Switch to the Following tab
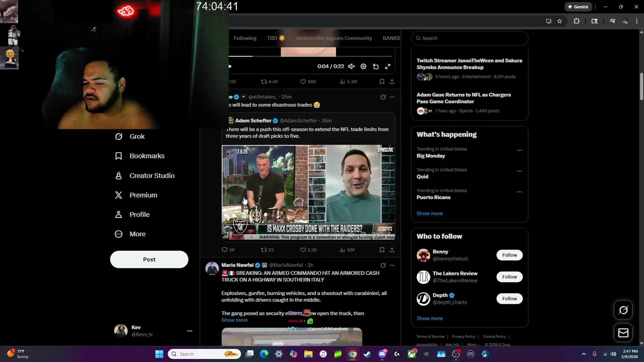This screenshot has width=644, height=362. pos(245,38)
